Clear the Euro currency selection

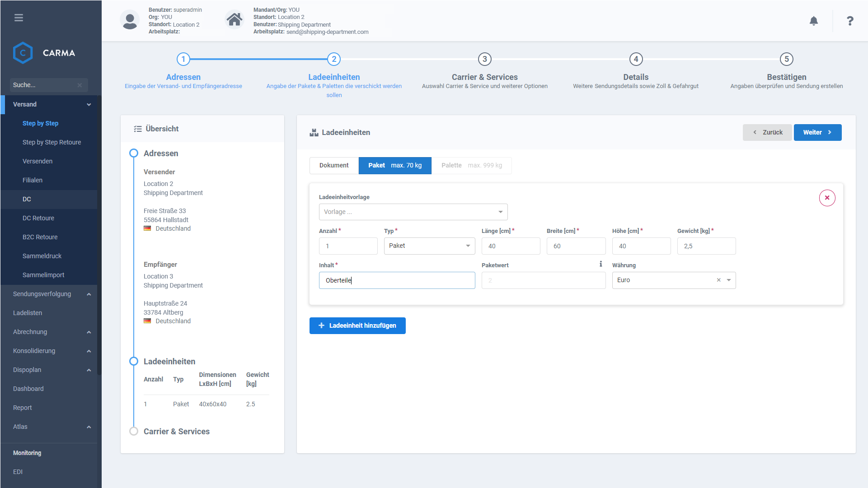point(718,280)
